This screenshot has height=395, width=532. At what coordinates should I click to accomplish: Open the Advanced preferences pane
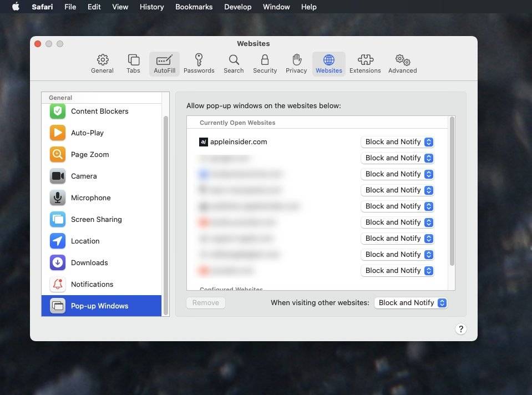pyautogui.click(x=402, y=62)
